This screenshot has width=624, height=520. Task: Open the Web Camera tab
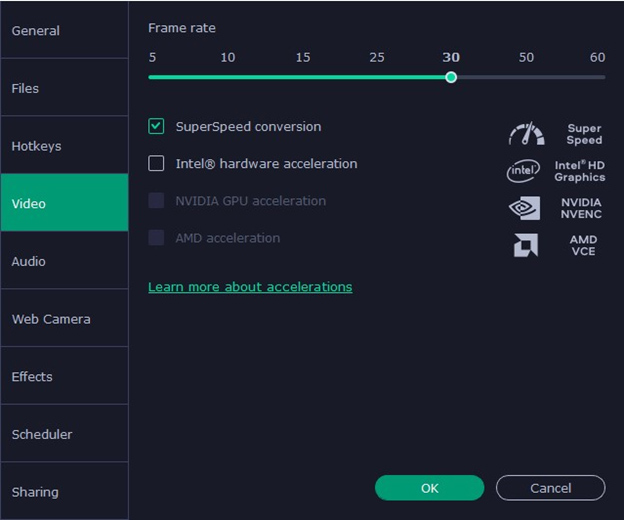point(64,319)
